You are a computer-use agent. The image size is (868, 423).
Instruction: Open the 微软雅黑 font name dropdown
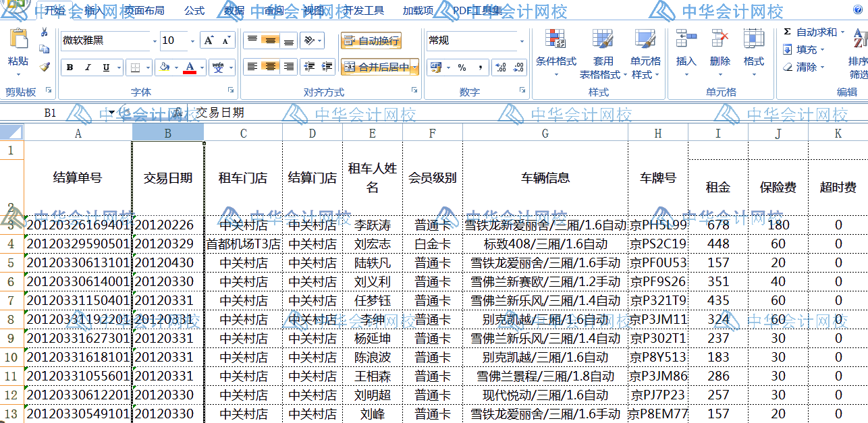(x=155, y=41)
